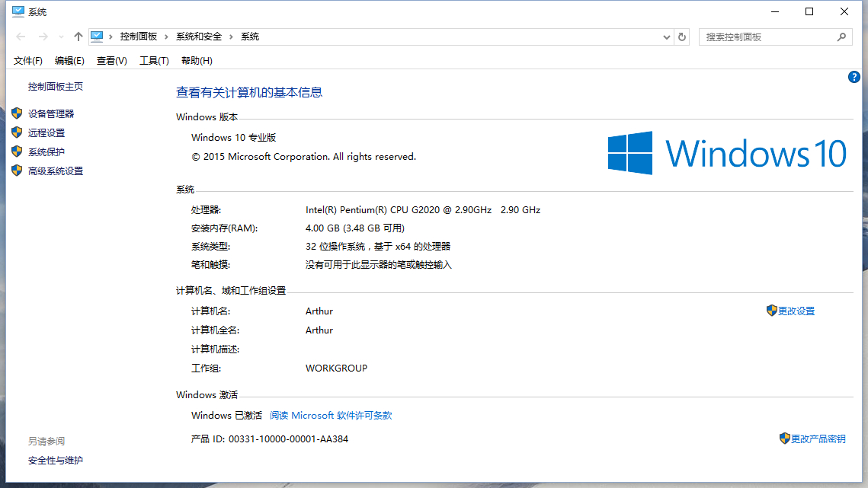Click computer name value Arthur beside 计算机名
The image size is (868, 488).
tap(319, 311)
